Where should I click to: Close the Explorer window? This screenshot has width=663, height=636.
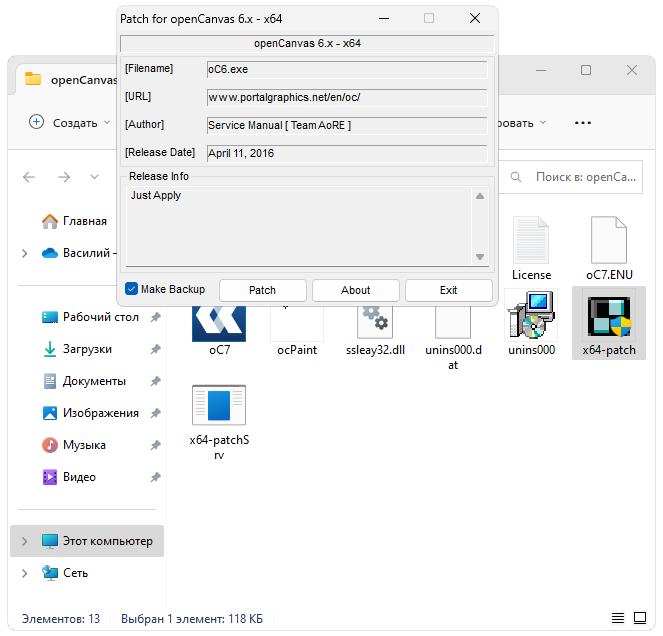point(632,70)
